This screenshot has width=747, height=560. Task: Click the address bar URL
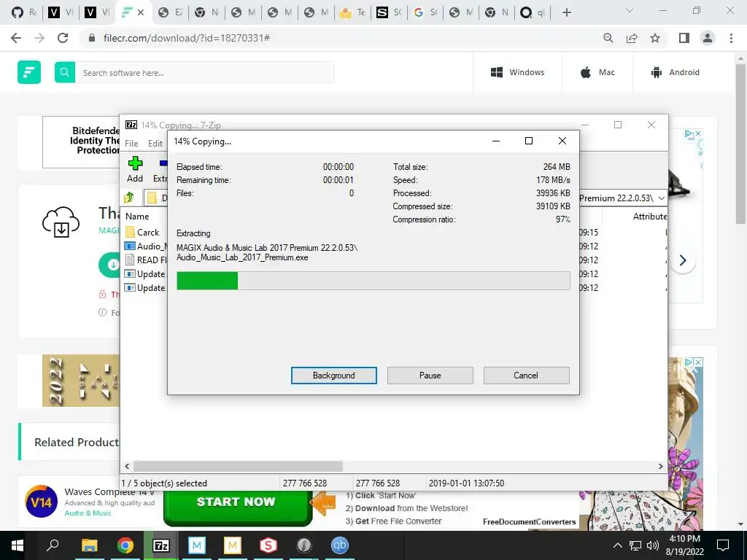(x=186, y=38)
